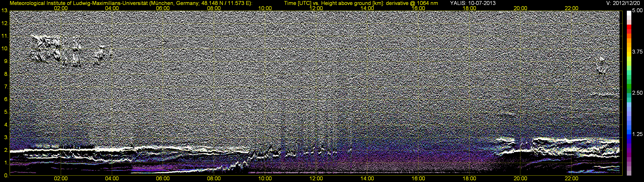
Task: Pick the 4 km height axis label
Action: [x=6, y=125]
